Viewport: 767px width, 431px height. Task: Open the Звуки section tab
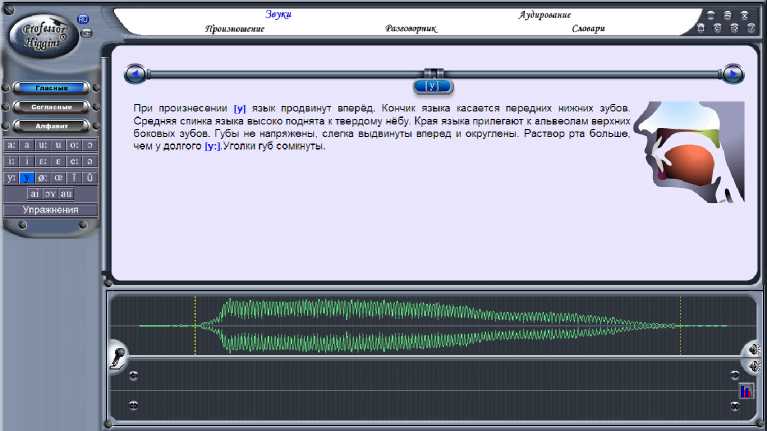click(x=279, y=14)
